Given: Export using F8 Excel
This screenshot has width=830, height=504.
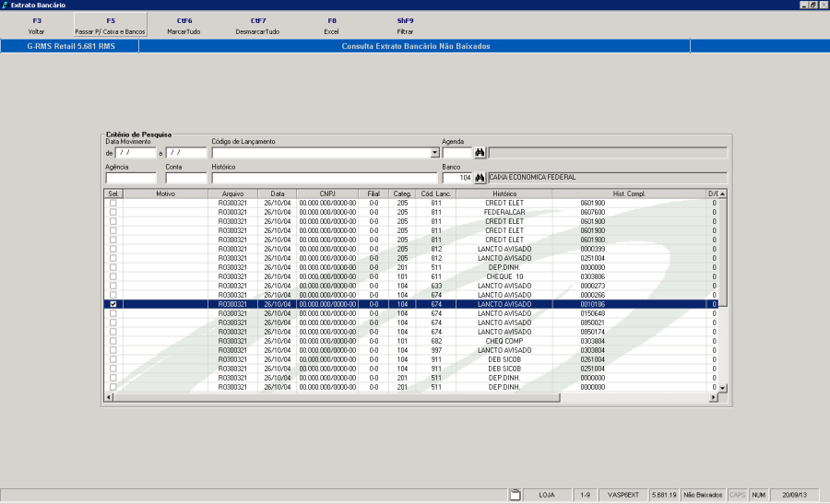Looking at the screenshot, I should click(x=331, y=26).
